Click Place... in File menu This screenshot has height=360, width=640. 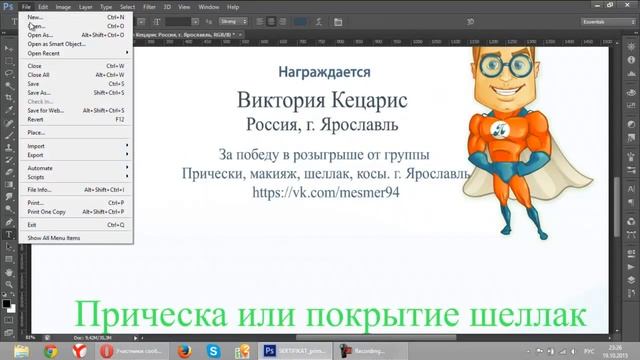click(x=76, y=133)
